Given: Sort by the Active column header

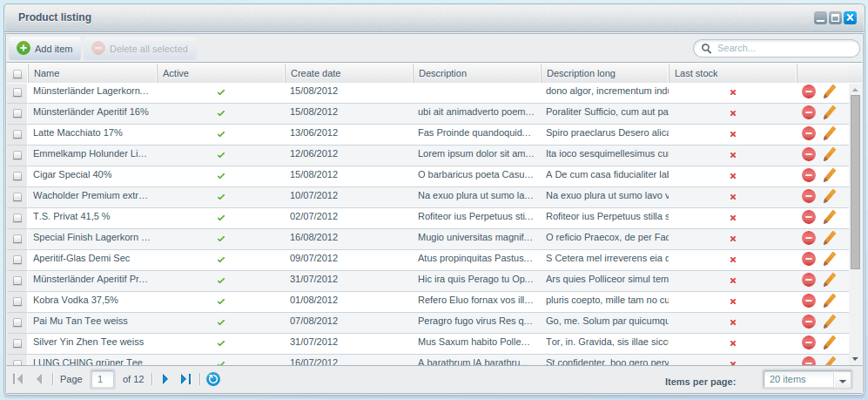Looking at the screenshot, I should tap(221, 73).
